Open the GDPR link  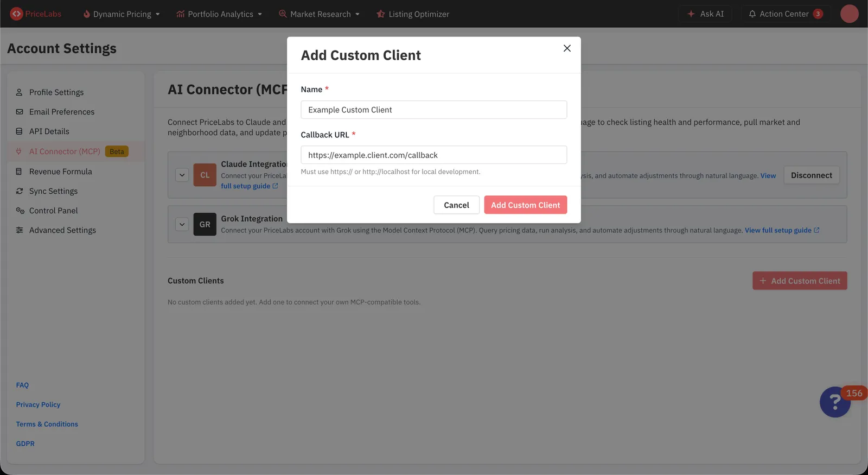click(x=25, y=444)
